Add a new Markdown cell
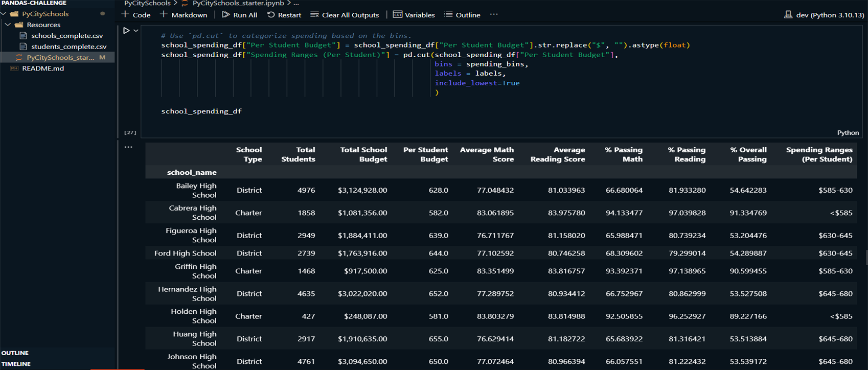Image resolution: width=868 pixels, height=370 pixels. coord(184,15)
